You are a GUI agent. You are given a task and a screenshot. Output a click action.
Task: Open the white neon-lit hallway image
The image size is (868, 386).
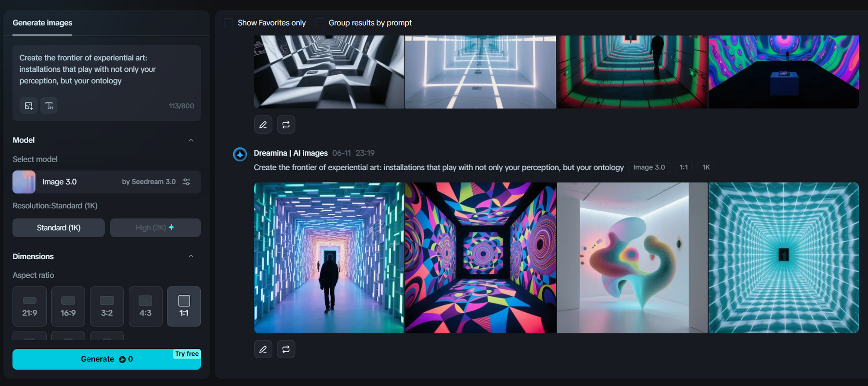click(x=480, y=72)
